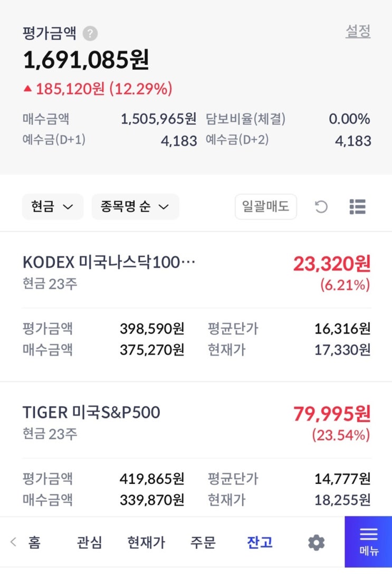Viewport: 392px width, 574px height.
Task: Open KODEX 미국나스닥100 holding details
Action: coord(109,262)
